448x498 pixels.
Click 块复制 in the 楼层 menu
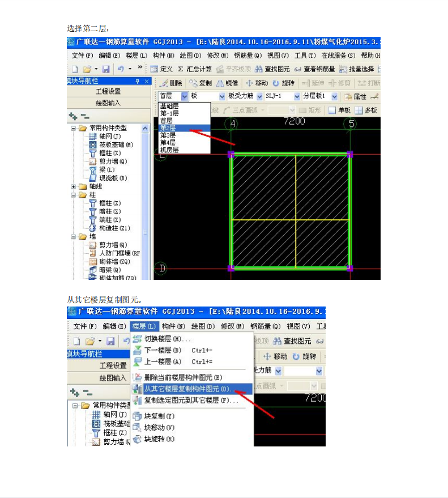click(159, 416)
